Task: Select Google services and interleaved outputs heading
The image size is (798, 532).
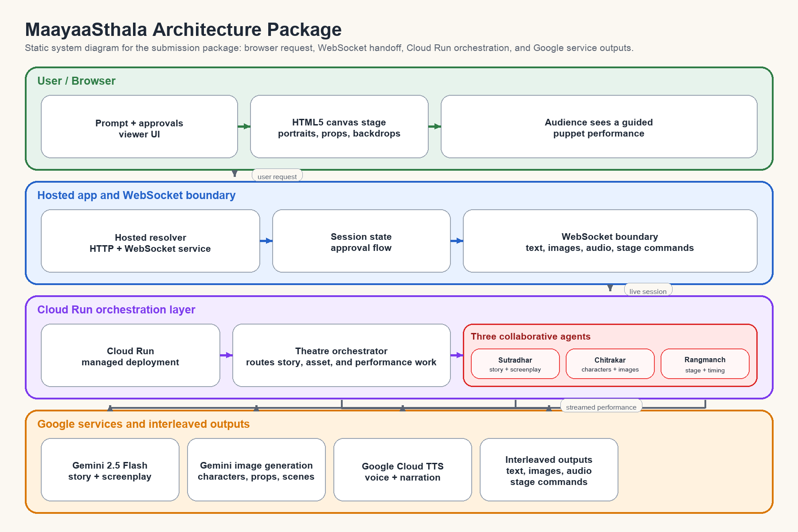Action: click(143, 424)
